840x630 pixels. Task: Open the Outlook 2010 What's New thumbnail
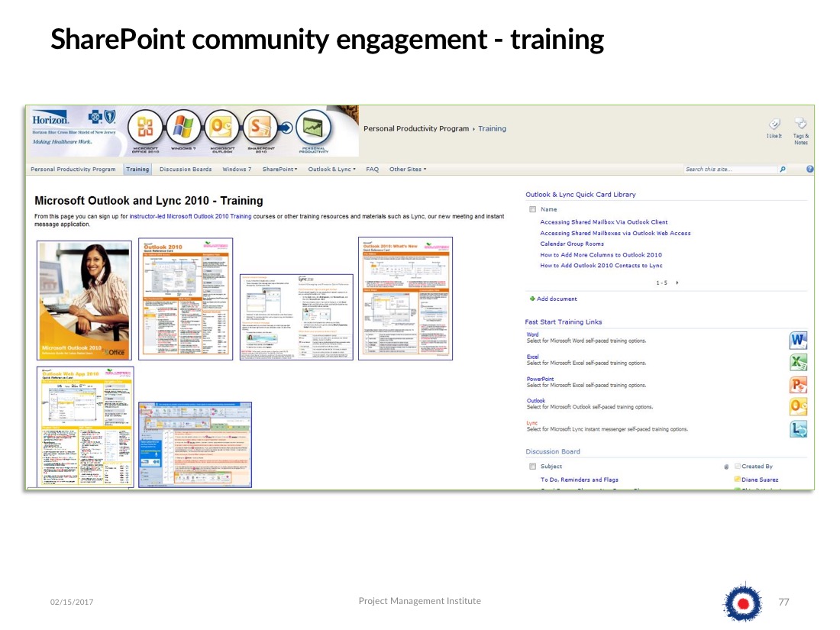[405, 299]
